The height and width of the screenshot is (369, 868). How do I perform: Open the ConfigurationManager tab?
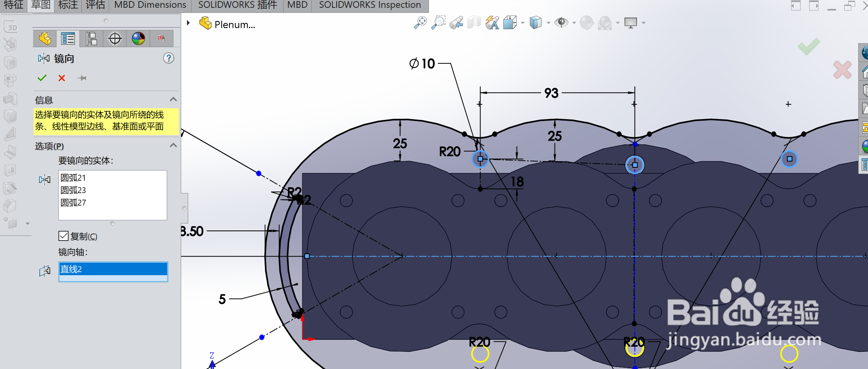(x=91, y=39)
